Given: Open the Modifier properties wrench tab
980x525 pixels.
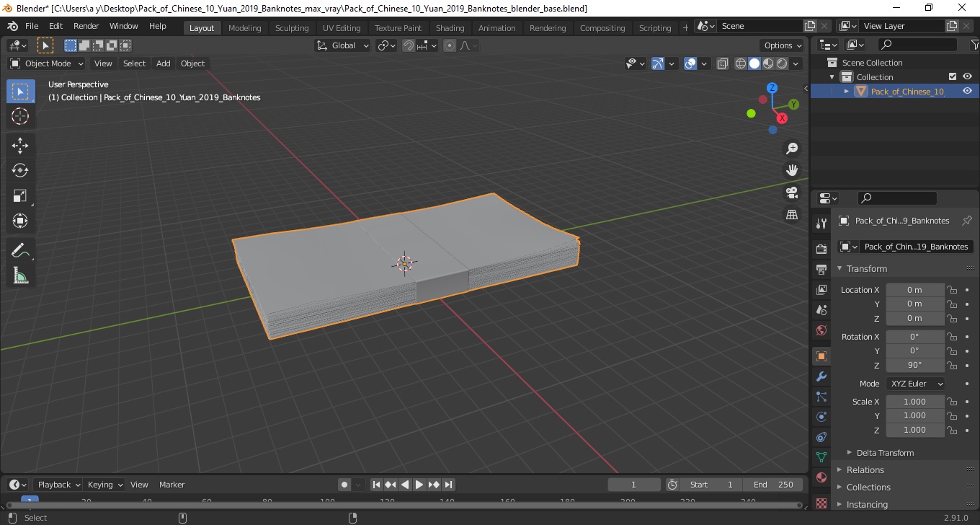Looking at the screenshot, I should [x=821, y=376].
